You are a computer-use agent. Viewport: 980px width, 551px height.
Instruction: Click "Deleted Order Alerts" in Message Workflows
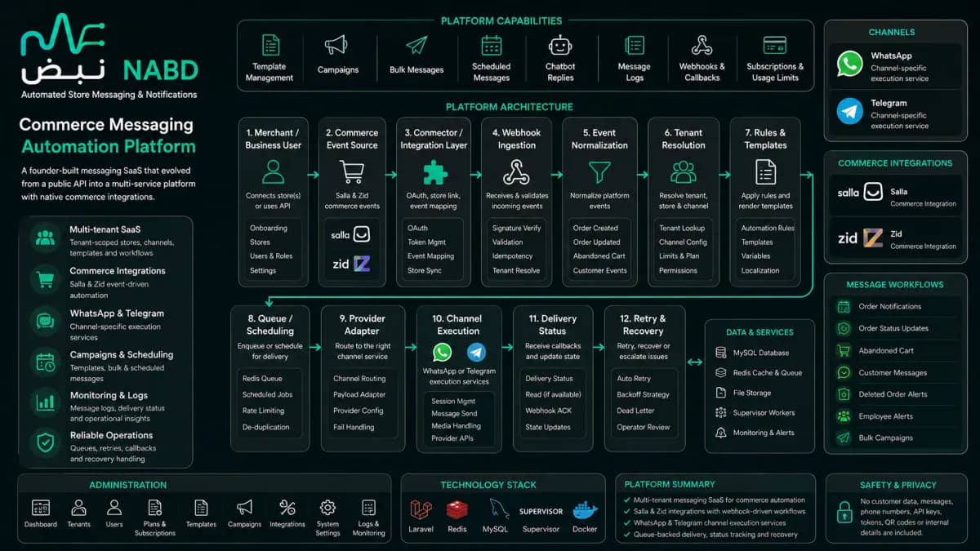[x=893, y=394]
